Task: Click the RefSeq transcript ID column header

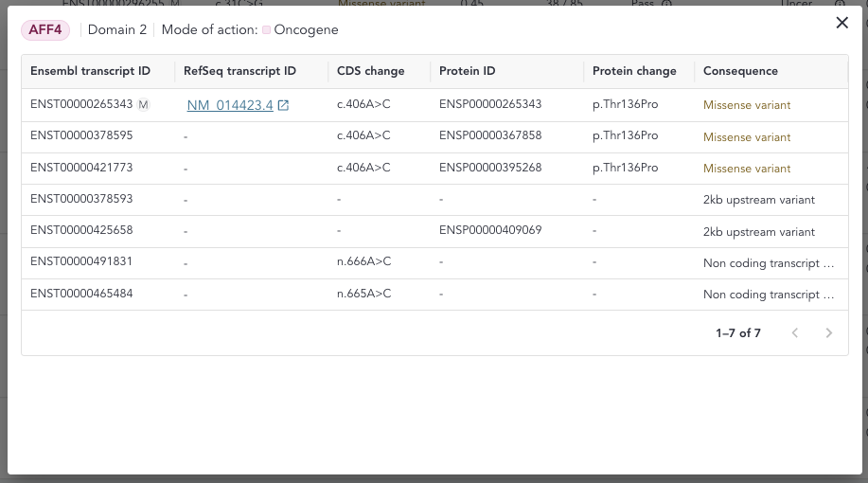Action: pos(239,71)
